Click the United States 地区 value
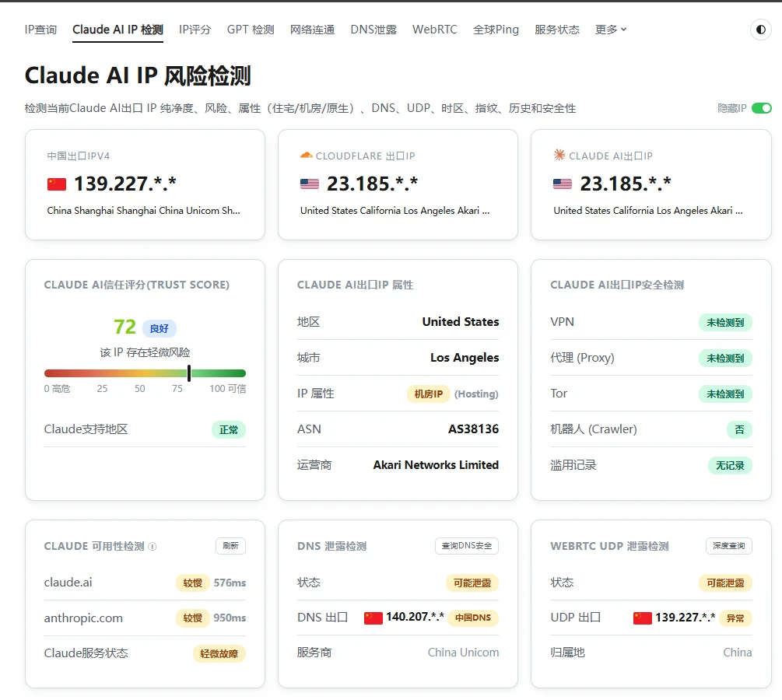782x700 pixels. coord(461,322)
